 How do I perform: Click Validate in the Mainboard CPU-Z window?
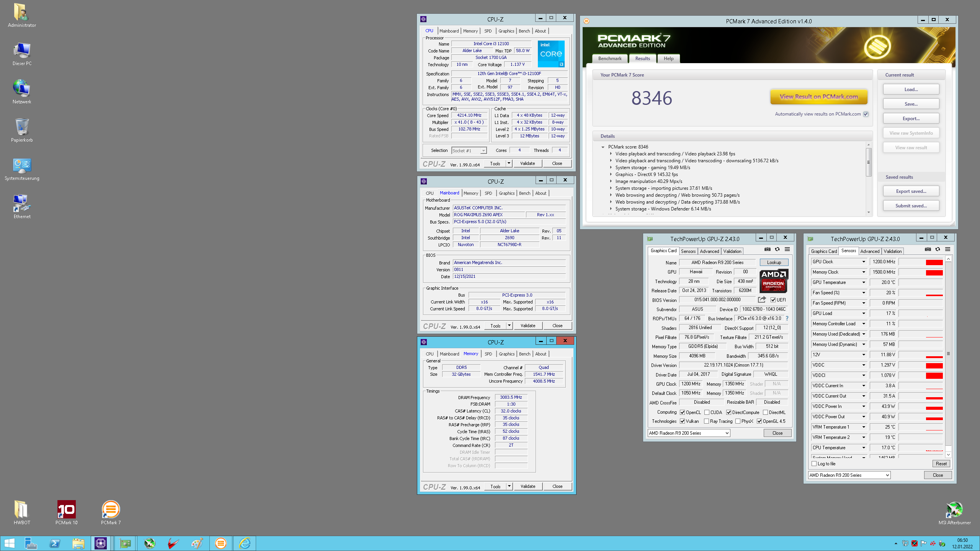528,326
